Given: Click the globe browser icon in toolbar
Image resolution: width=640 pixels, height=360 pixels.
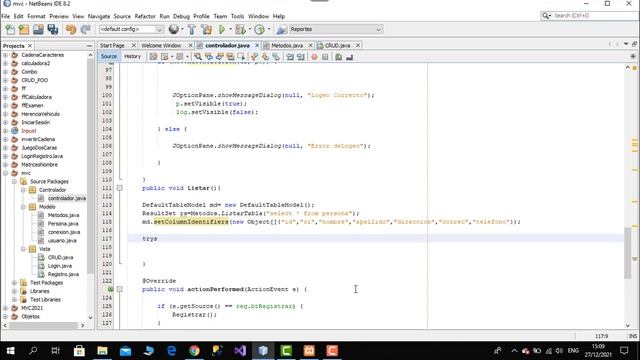Looking at the screenshot, I should (174, 29).
